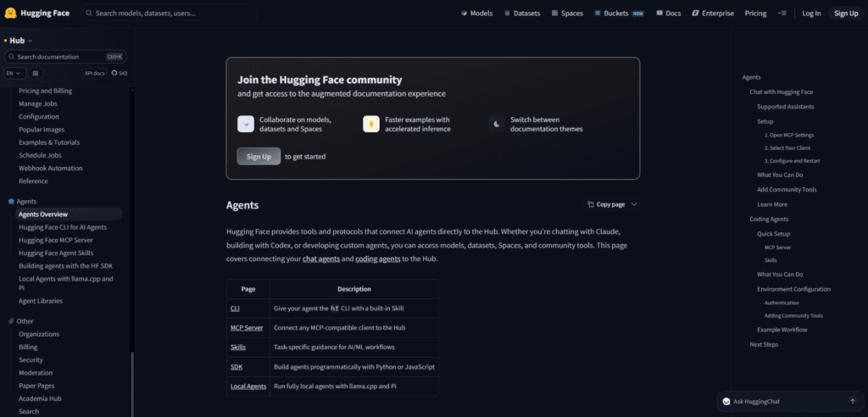Click the HuggingChat send arrow button

pyautogui.click(x=853, y=401)
